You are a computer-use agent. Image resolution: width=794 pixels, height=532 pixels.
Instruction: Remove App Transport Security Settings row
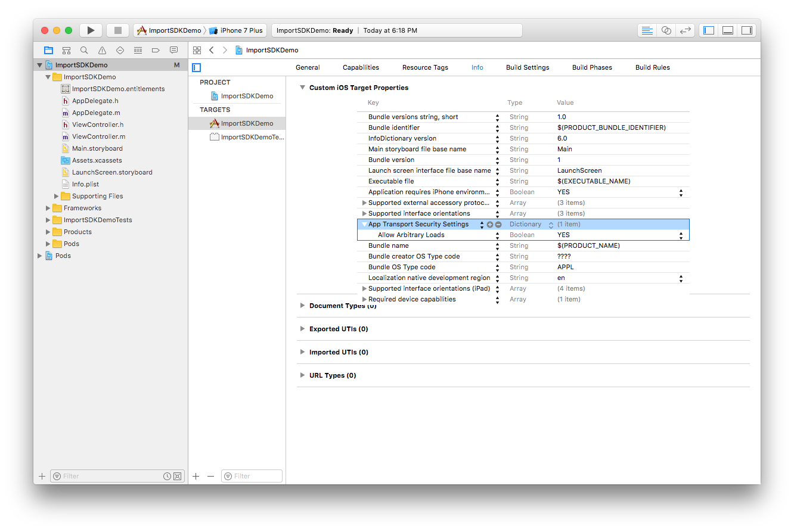pyautogui.click(x=498, y=225)
